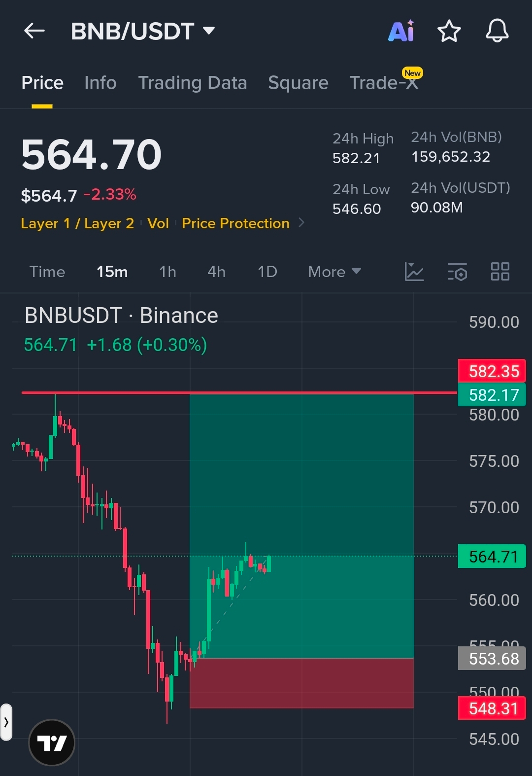The width and height of the screenshot is (532, 776).
Task: Tap the 564.71 current price label
Action: click(492, 557)
